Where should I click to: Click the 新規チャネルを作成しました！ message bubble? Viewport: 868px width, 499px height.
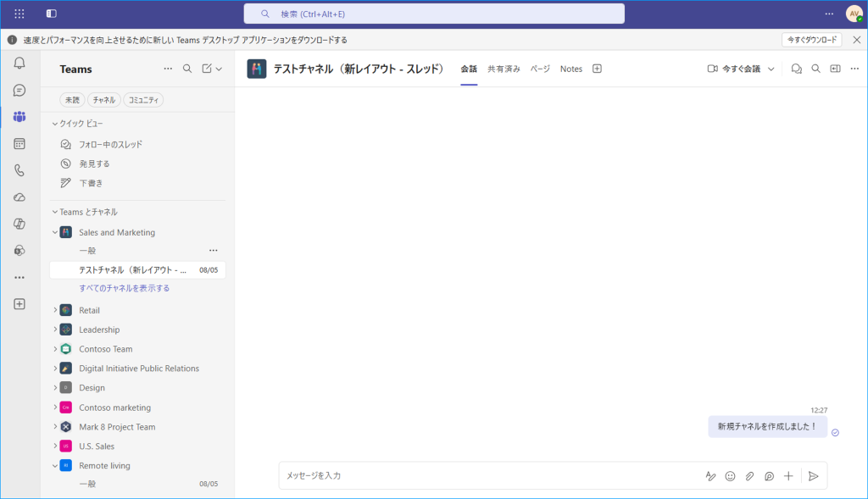click(x=767, y=426)
